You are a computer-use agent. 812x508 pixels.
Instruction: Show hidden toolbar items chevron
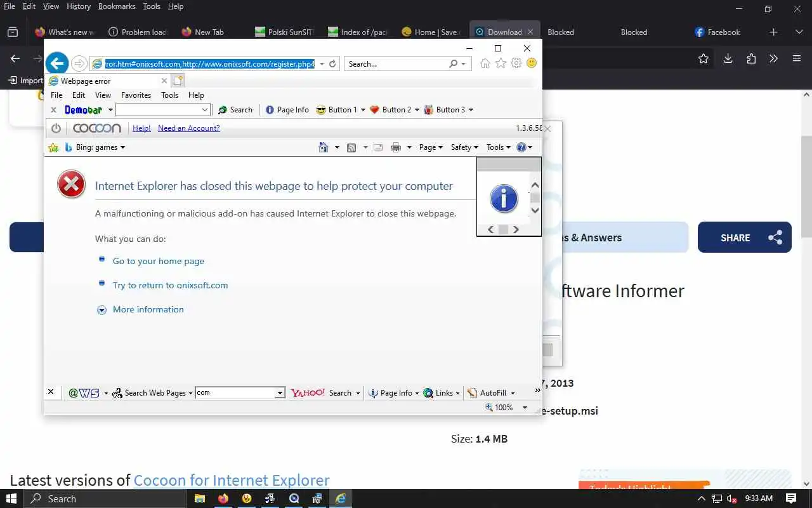pos(537,391)
